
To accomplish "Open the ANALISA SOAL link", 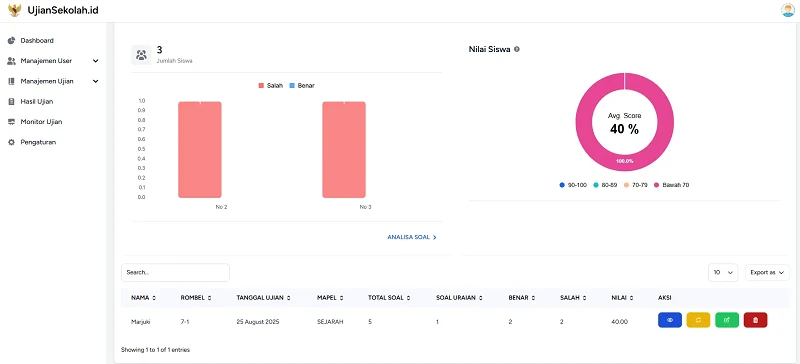I will [412, 237].
